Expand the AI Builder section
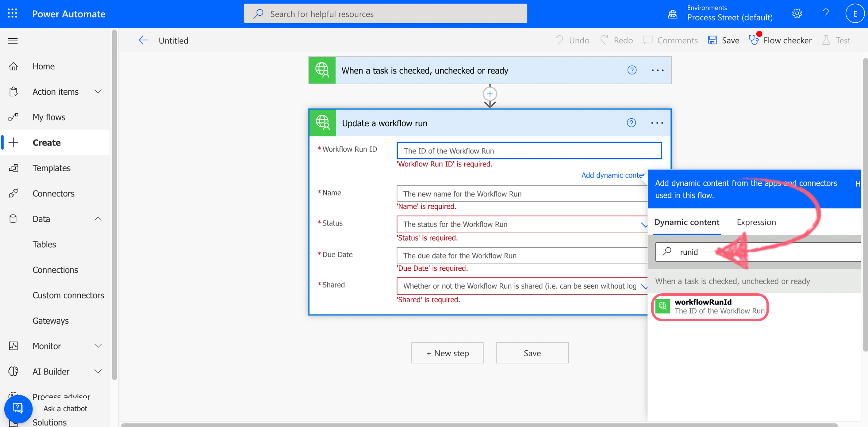The width and height of the screenshot is (868, 427). click(98, 372)
